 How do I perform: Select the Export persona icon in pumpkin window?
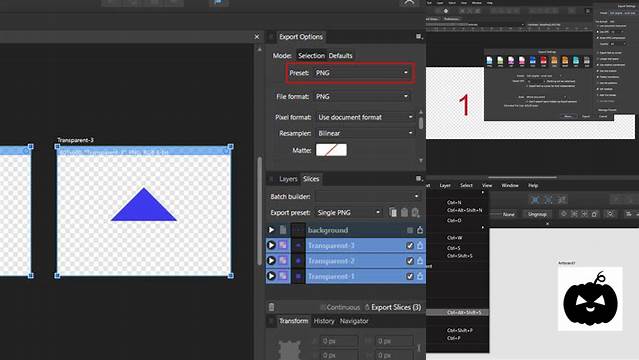(x=562, y=199)
